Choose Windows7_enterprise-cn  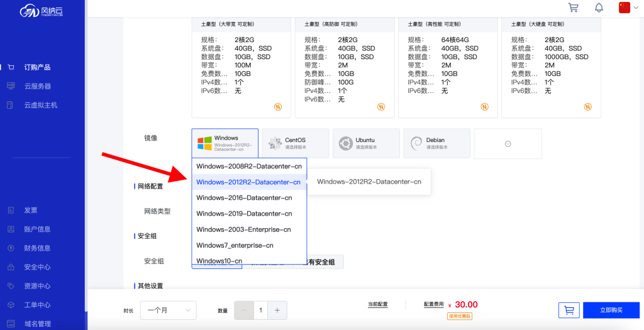pos(249,245)
